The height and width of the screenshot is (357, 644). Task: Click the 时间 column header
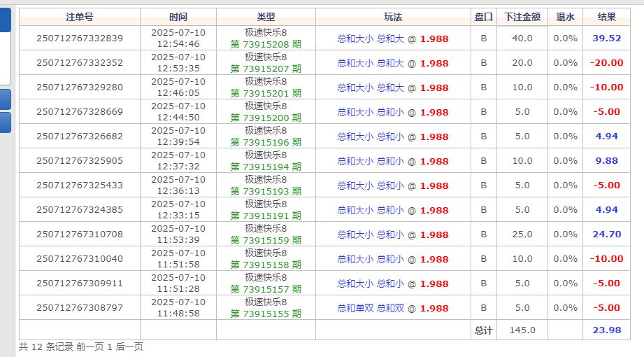pos(178,17)
